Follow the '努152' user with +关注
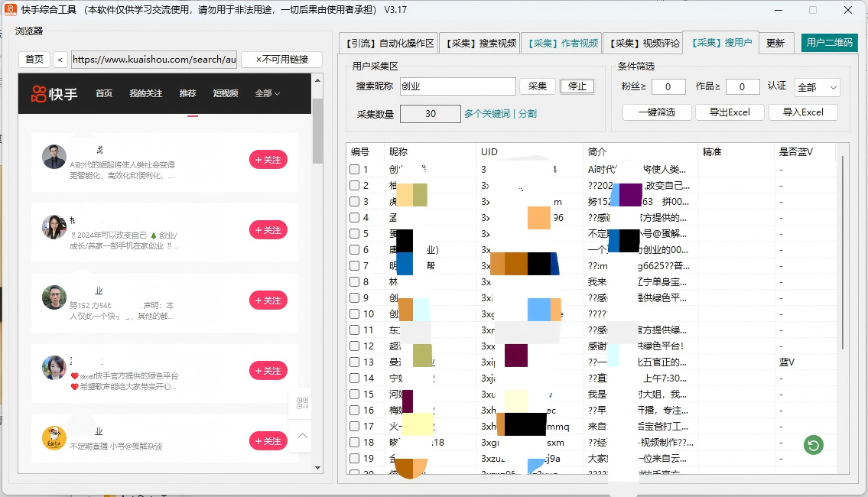868x497 pixels. 268,300
